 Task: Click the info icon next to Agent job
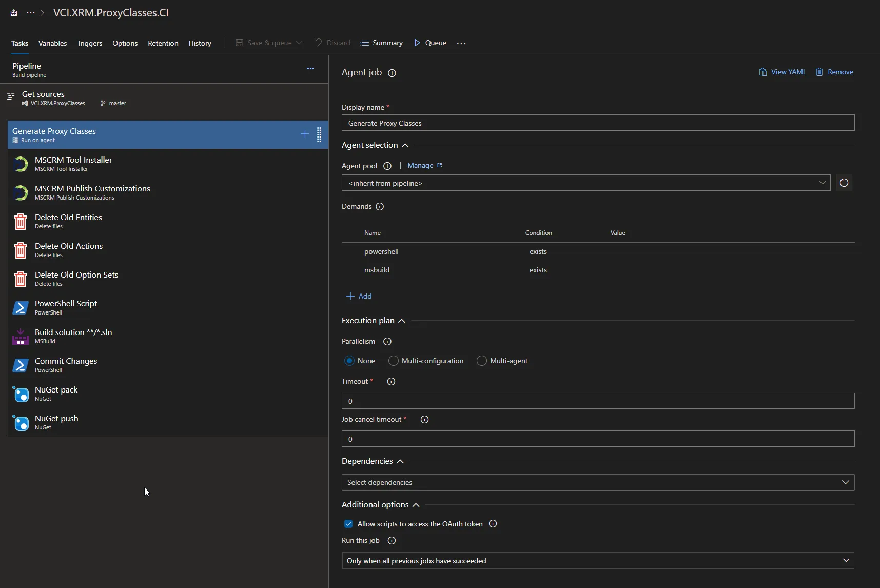click(x=392, y=73)
